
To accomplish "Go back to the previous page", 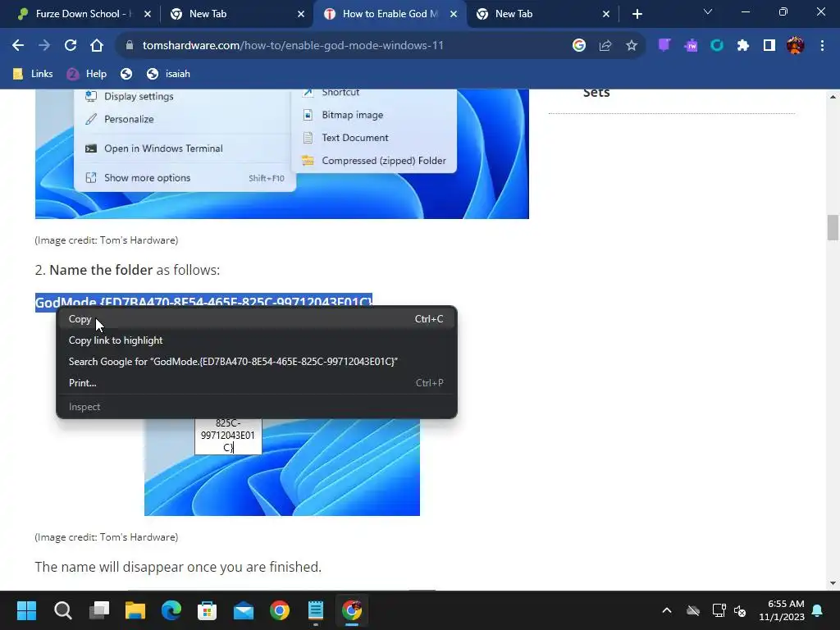I will coord(18,46).
